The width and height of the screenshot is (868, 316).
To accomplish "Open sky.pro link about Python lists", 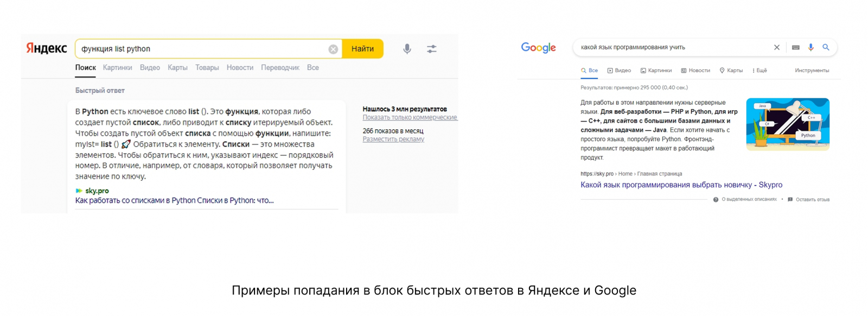I will pos(174,200).
